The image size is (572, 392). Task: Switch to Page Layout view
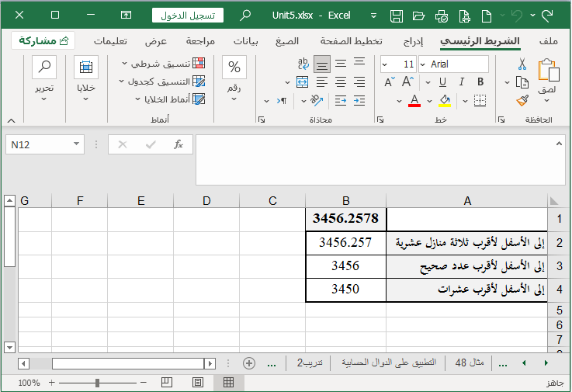tap(197, 383)
